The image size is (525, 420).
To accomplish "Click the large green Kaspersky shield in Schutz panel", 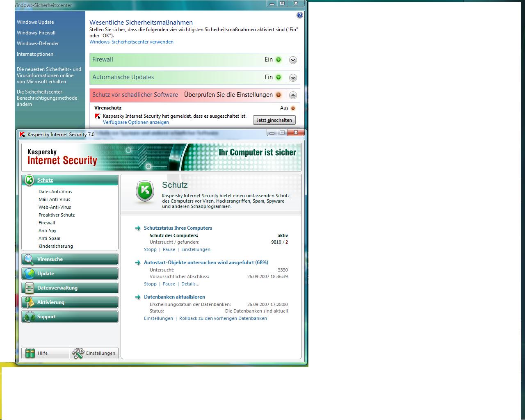I will click(145, 192).
